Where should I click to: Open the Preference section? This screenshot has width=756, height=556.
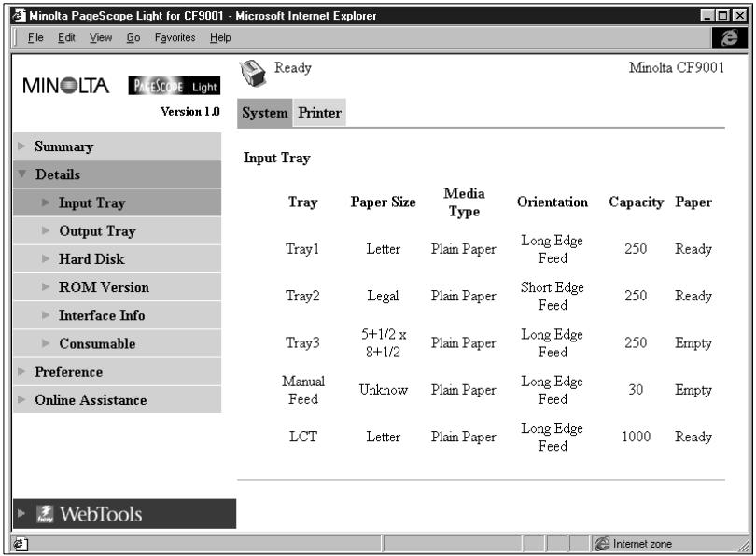[118, 371]
